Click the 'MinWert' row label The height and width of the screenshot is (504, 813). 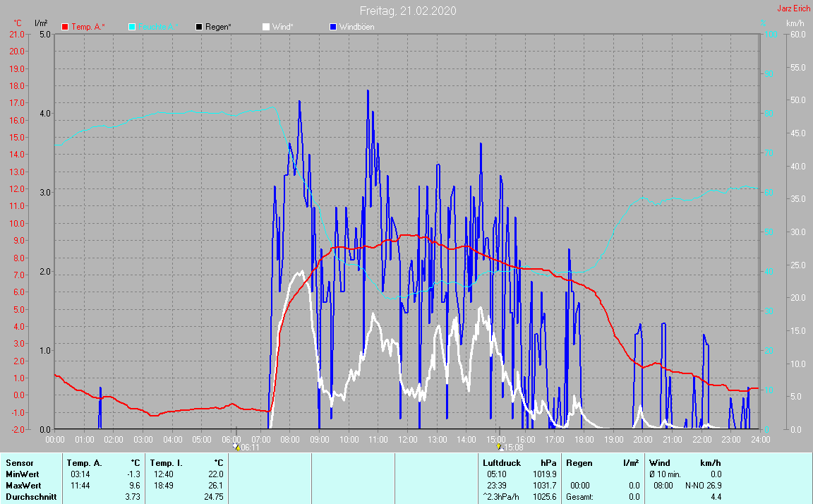23,474
